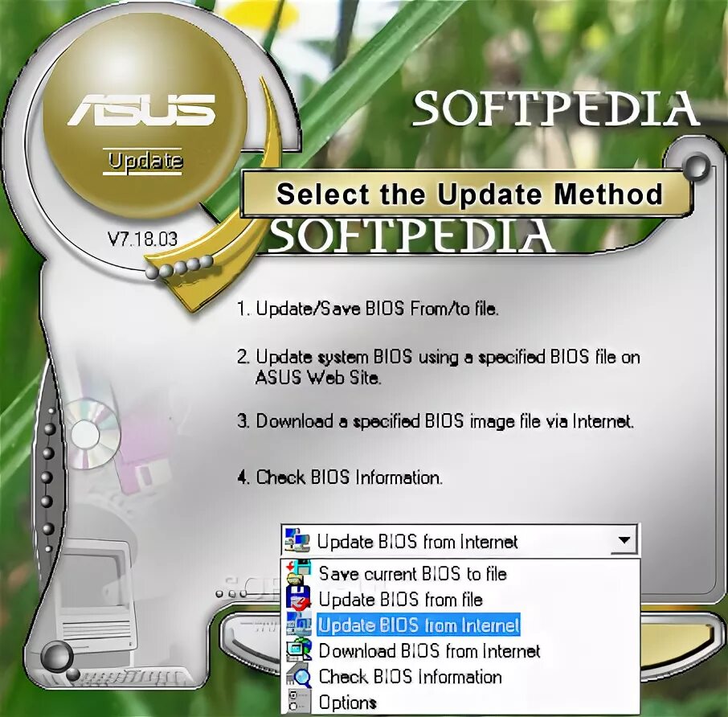Viewport: 728px width, 717px height.
Task: Choose Update BIOS from file entry
Action: 401,599
